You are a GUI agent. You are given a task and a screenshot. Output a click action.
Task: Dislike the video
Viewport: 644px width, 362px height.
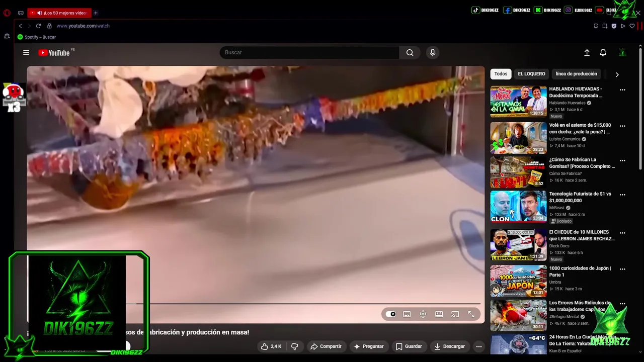295,346
